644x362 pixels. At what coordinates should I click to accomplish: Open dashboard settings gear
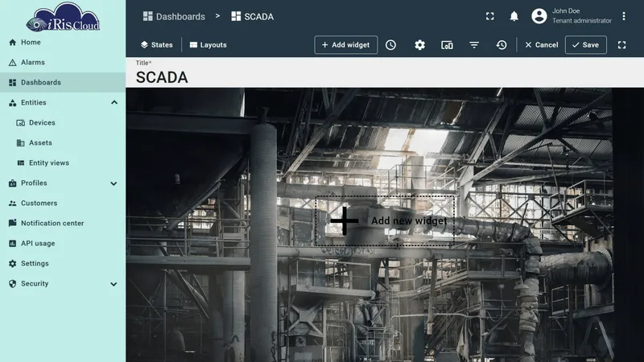point(419,45)
